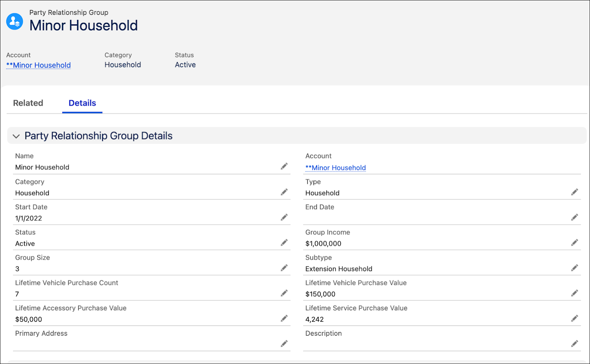Edit the Description field
The width and height of the screenshot is (590, 364).
[x=575, y=343]
